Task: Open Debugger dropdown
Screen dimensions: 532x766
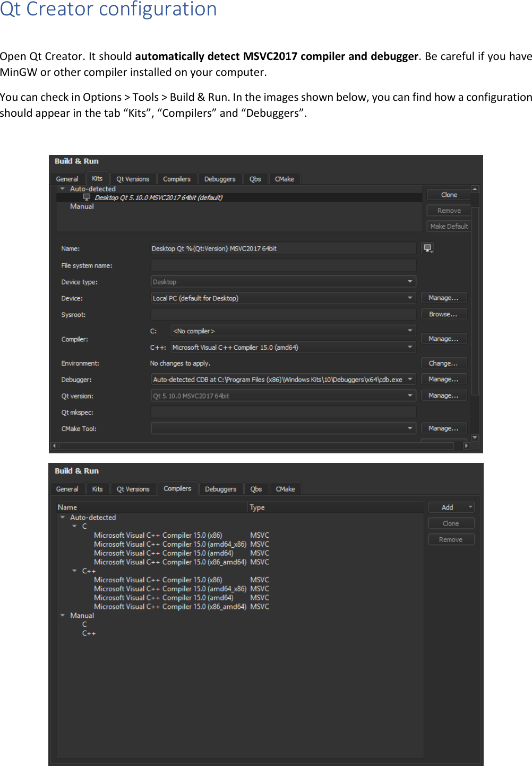Action: pyautogui.click(x=284, y=380)
